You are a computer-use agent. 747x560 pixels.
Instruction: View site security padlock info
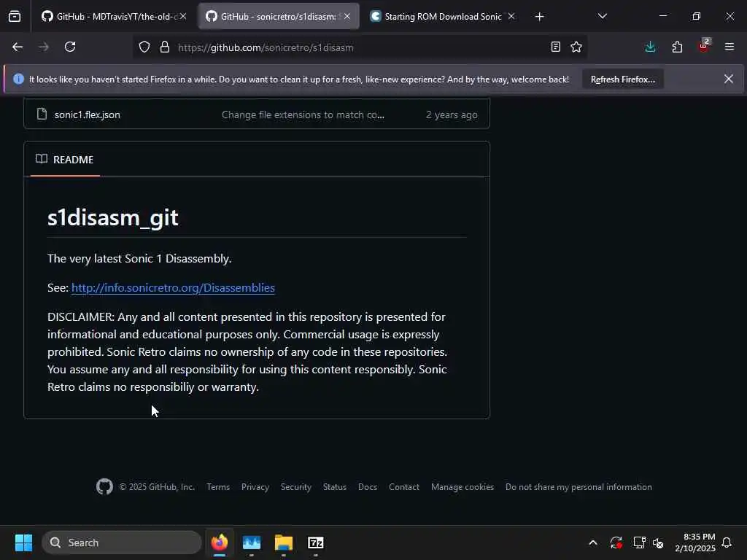(165, 47)
